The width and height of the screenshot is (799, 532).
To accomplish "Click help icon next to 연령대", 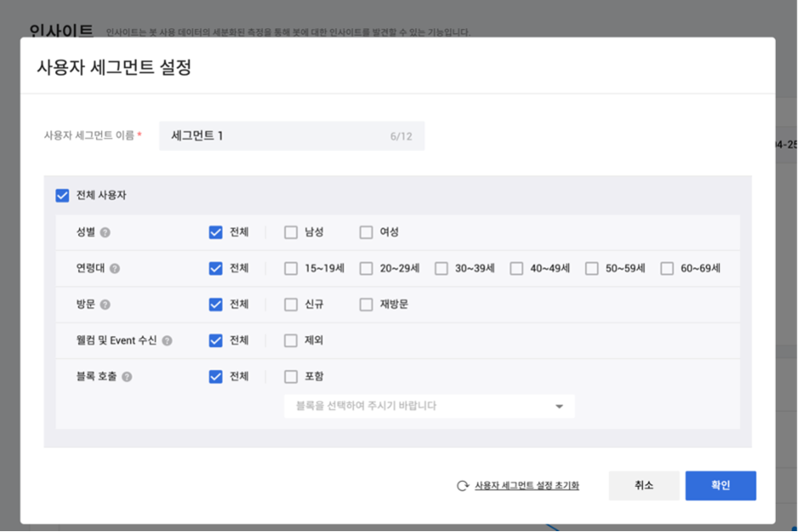I will click(115, 268).
